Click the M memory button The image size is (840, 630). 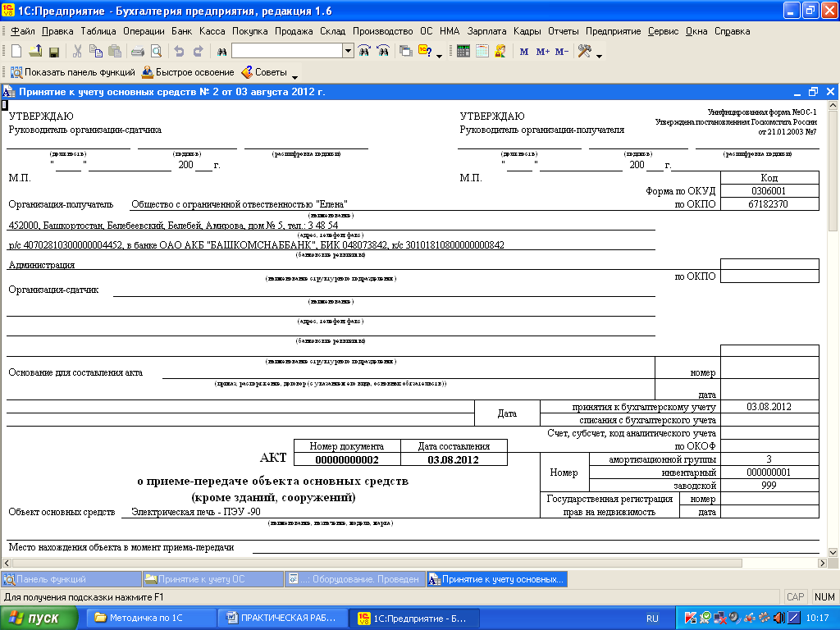[x=524, y=52]
